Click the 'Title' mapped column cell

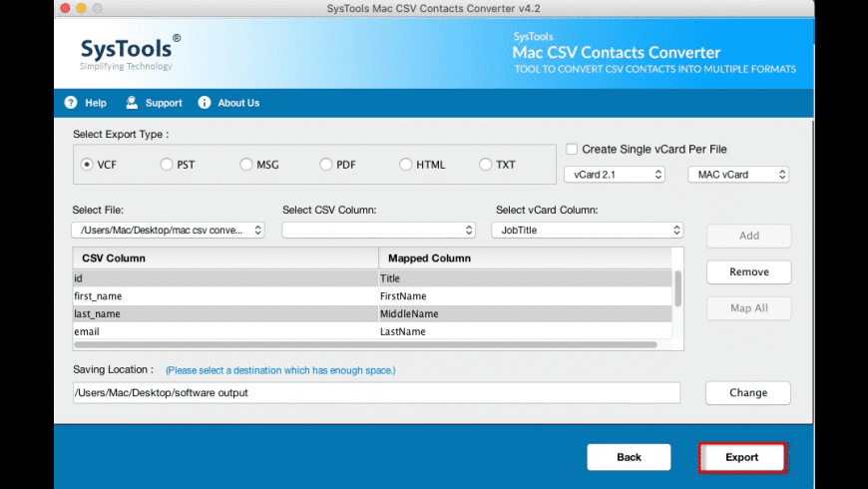point(526,278)
